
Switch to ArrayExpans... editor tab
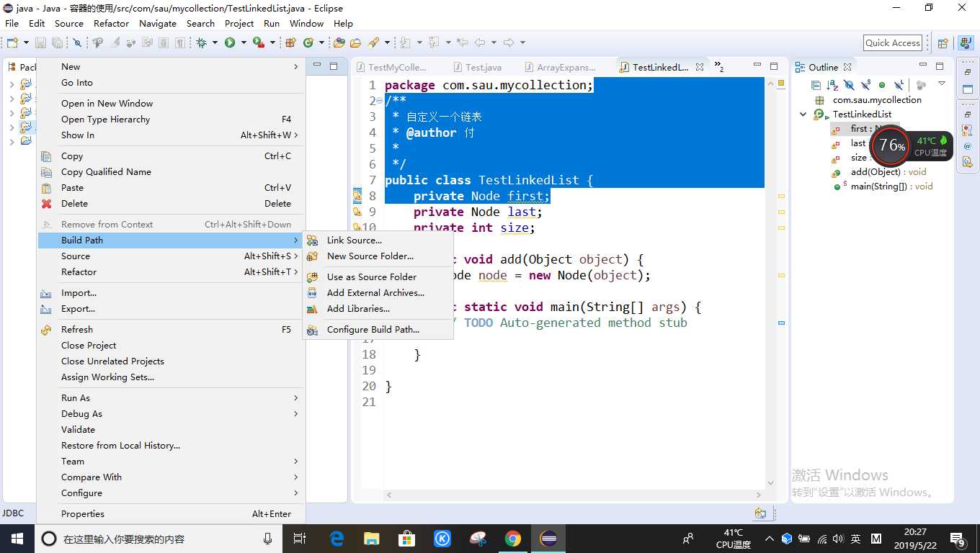(x=566, y=67)
